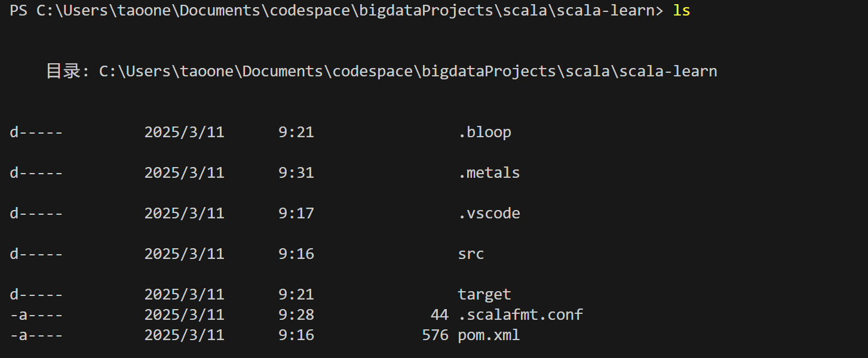The height and width of the screenshot is (358, 868).
Task: Click the d----- mode of .metals
Action: 36,173
